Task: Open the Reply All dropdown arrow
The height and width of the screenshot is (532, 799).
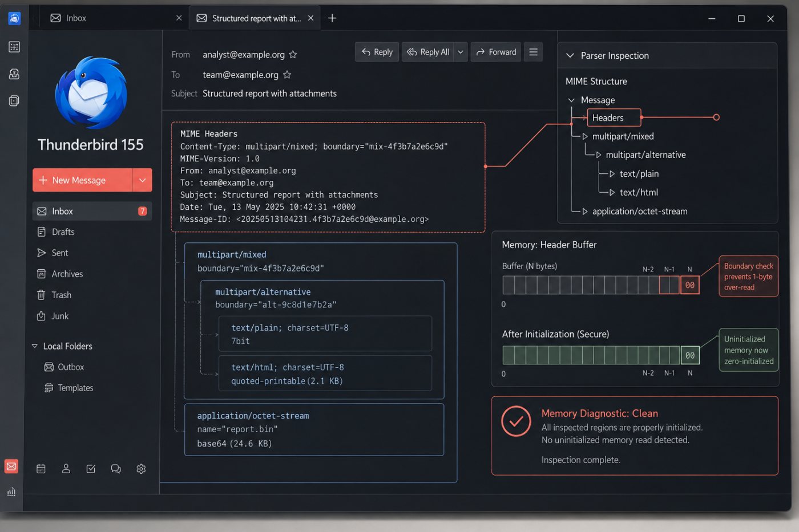Action: click(x=461, y=52)
